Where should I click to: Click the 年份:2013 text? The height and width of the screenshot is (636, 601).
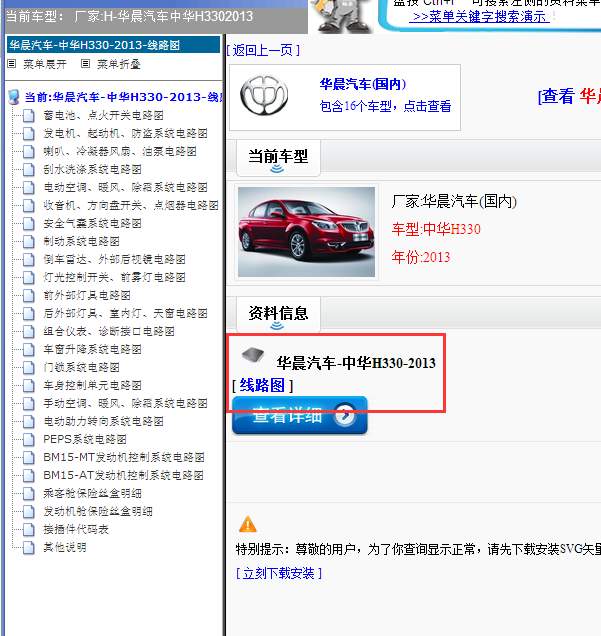pyautogui.click(x=421, y=257)
